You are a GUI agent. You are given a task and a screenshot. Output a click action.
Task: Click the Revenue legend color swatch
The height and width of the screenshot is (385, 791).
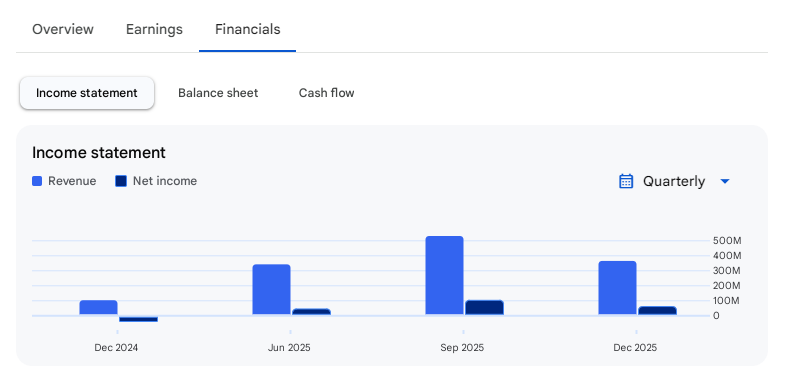37,181
